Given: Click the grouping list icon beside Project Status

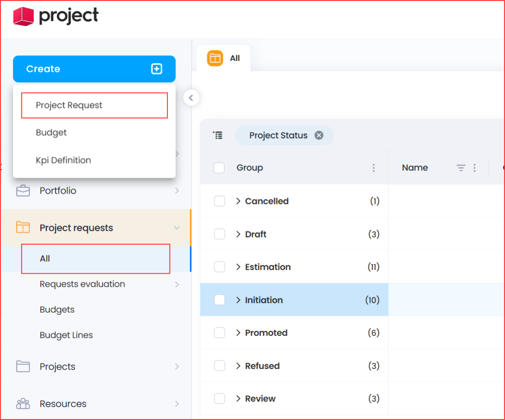Looking at the screenshot, I should tap(218, 135).
